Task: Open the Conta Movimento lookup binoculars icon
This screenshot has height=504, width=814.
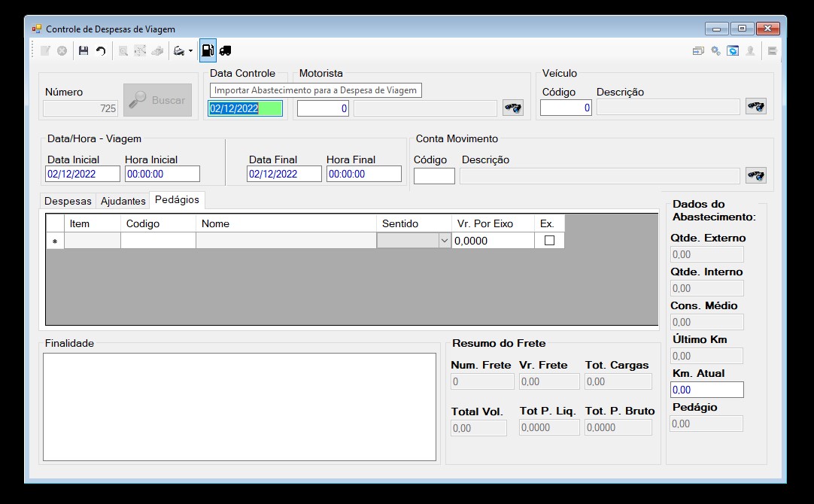Action: coord(756,175)
